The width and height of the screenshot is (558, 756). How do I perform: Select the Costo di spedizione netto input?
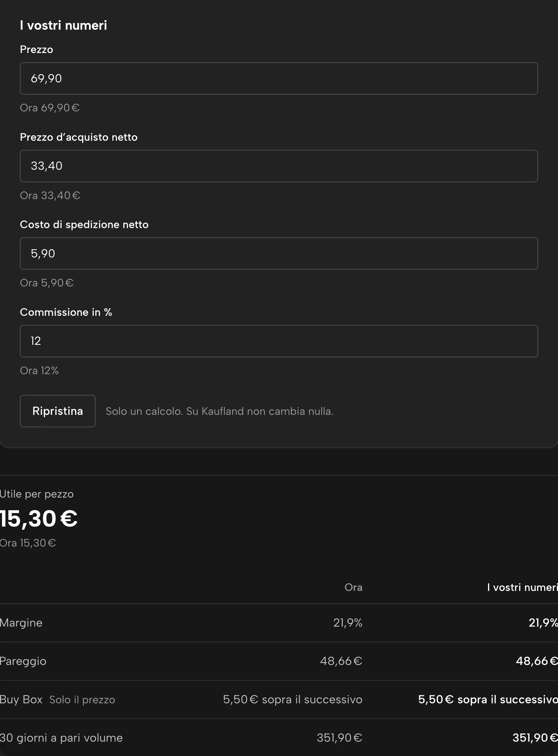click(x=279, y=253)
